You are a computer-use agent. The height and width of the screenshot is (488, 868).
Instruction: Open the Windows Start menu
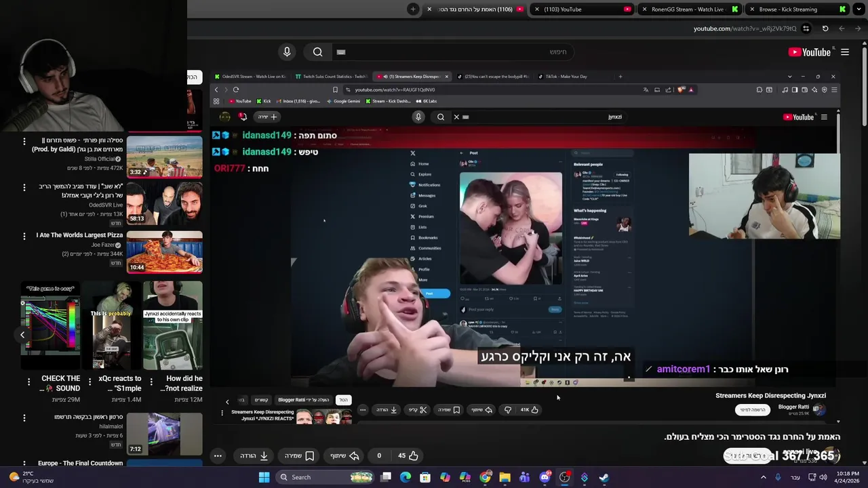[x=264, y=477]
